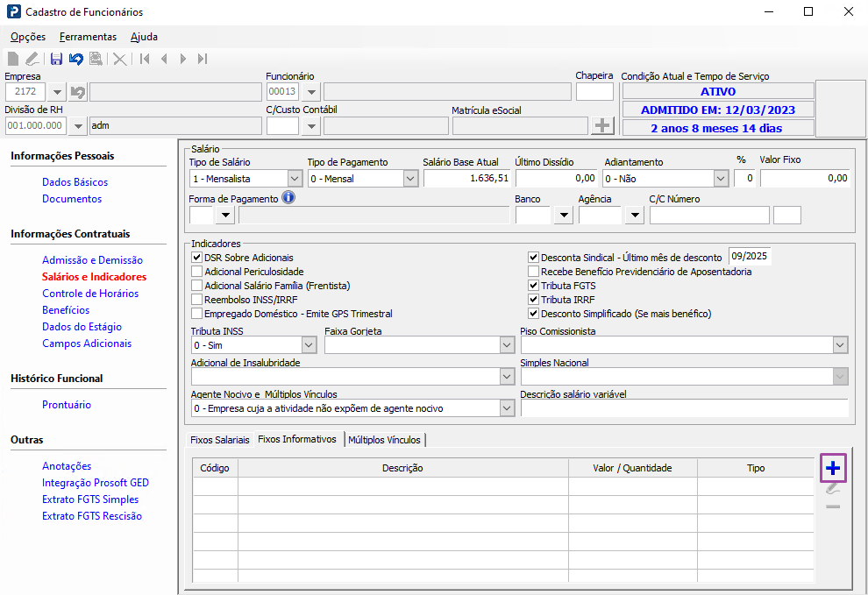Viewport: 868px width, 595px height.
Task: Go to previous record arrow icon
Action: pyautogui.click(x=164, y=59)
